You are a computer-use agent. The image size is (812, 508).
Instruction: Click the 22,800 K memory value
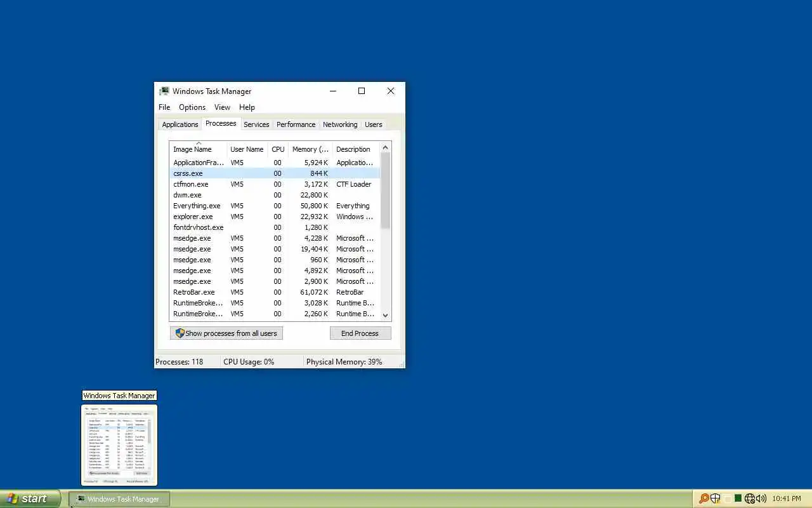(314, 195)
